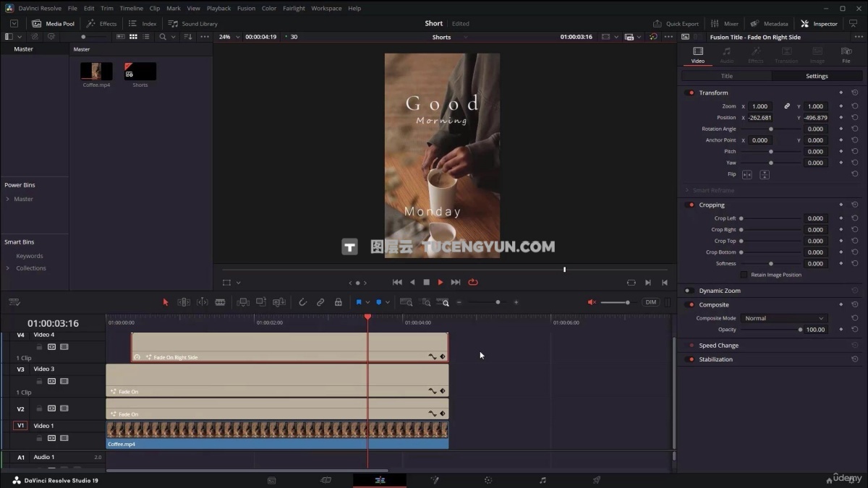Open the Sound Library panel
This screenshot has width=868, height=488.
point(192,24)
